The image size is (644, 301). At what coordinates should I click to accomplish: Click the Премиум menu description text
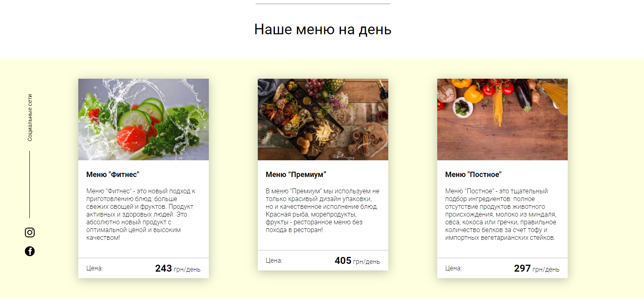pos(322,210)
